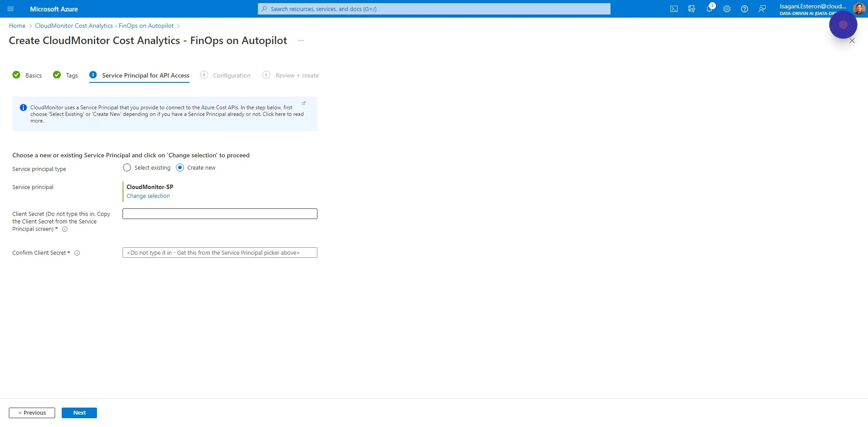Click the info icon beside Client Secret label
Screen dimensions: 868x427
65,229
